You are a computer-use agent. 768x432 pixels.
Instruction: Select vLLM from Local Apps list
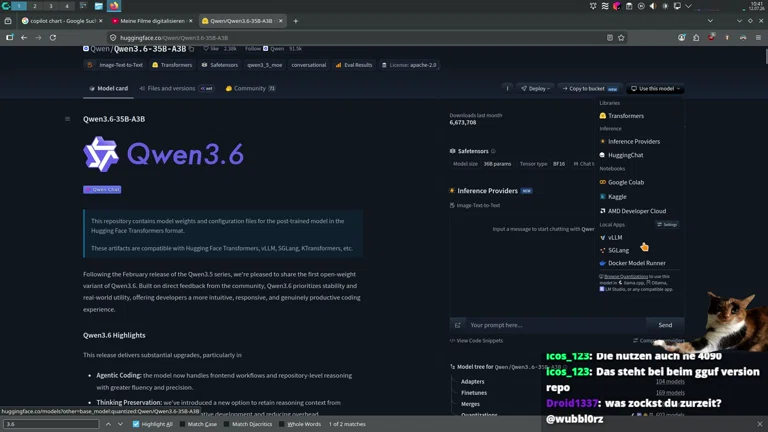(615, 238)
